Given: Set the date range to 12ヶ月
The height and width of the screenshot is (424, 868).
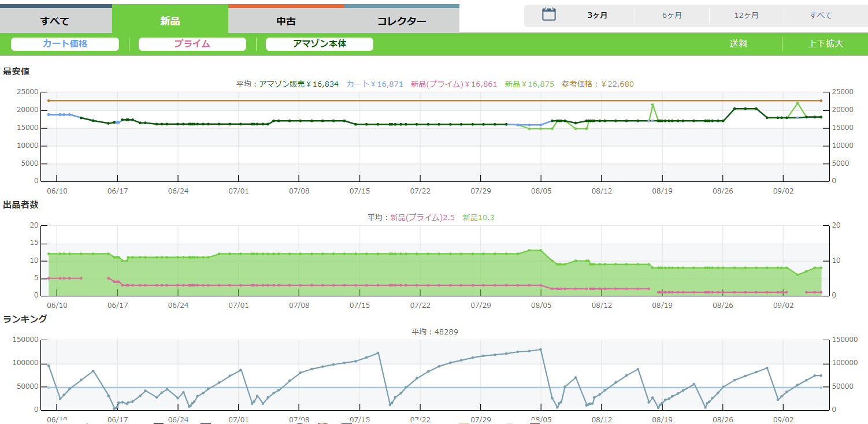Looking at the screenshot, I should (x=746, y=16).
